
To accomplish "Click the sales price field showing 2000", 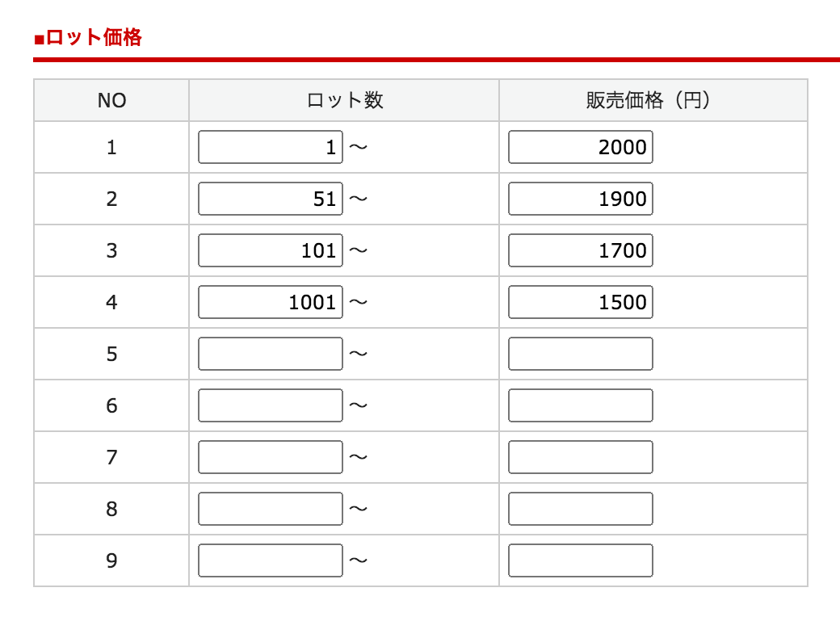I will tap(580, 147).
